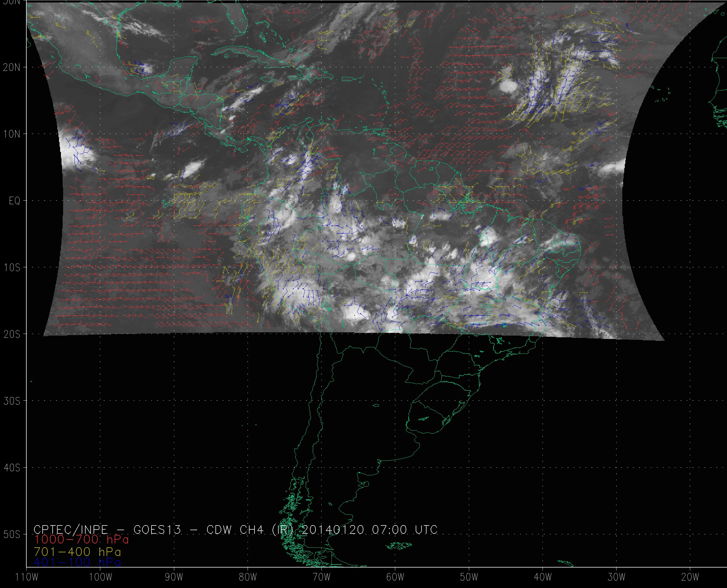This screenshot has height=588, width=727.
Task: Click the 20W longitude axis label
Action: (690, 577)
